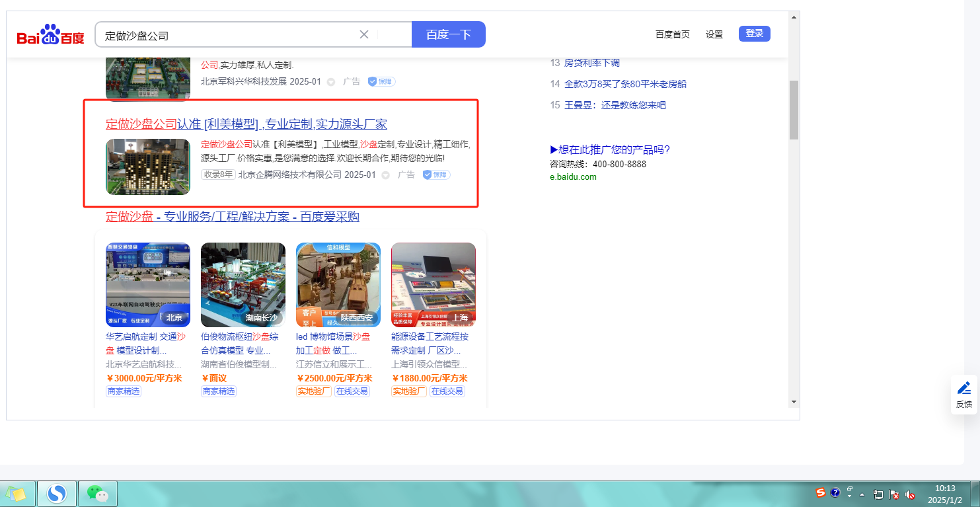
Task: Click the seller name 上海引领众信模型
Action: click(x=429, y=364)
